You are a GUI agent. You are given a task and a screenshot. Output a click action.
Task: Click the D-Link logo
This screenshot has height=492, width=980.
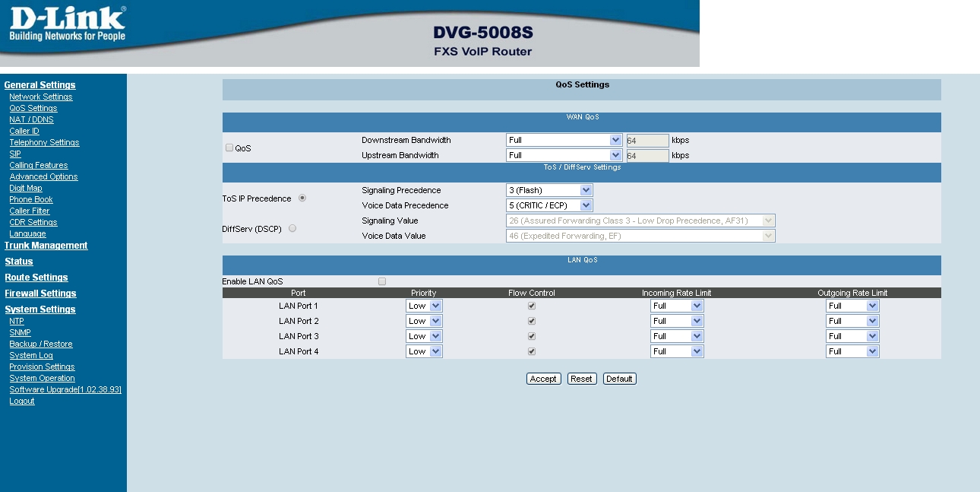click(67, 24)
